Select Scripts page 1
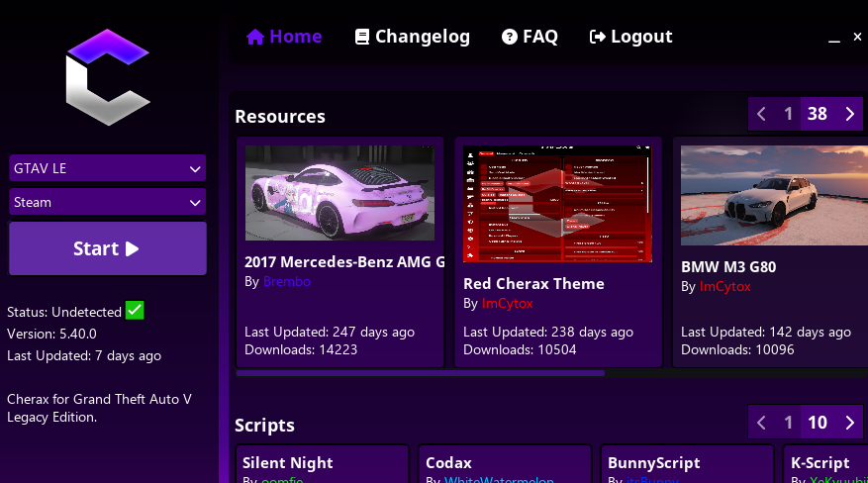The width and height of the screenshot is (868, 483). tap(788, 423)
